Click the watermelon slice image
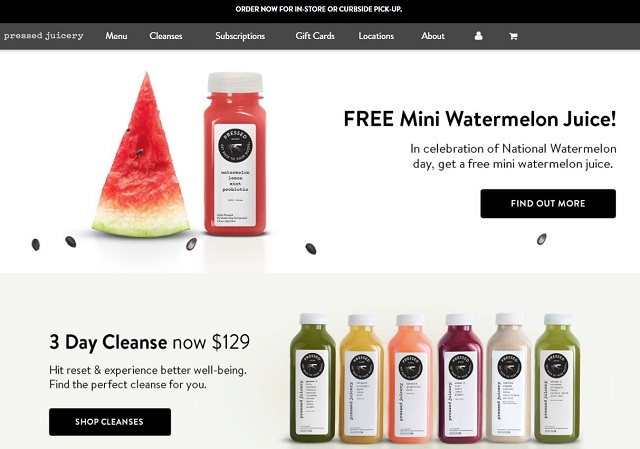Screen dimensions: 640x449 (141, 155)
